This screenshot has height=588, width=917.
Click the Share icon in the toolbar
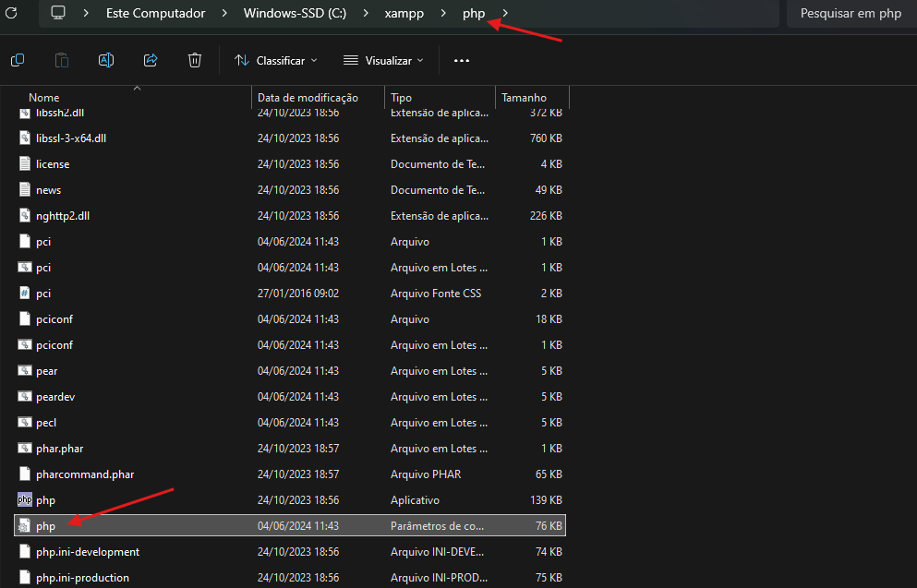point(151,60)
